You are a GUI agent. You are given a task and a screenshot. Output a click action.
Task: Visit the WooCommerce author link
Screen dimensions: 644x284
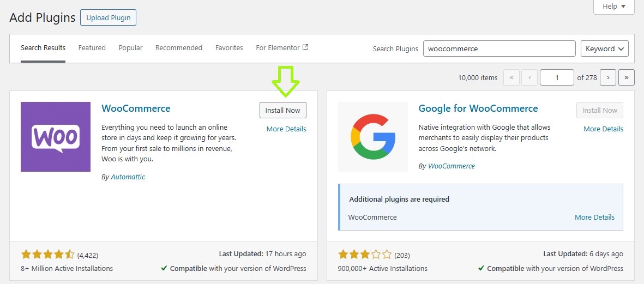click(452, 166)
